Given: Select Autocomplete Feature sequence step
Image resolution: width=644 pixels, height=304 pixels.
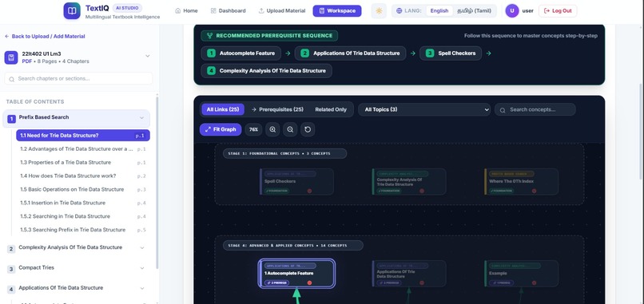Looking at the screenshot, I should [x=241, y=53].
